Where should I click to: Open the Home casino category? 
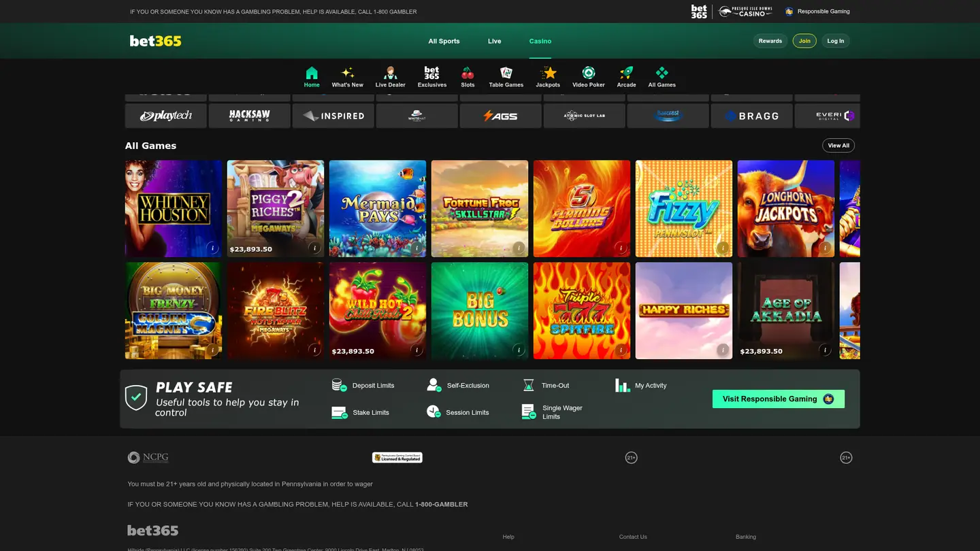[312, 78]
